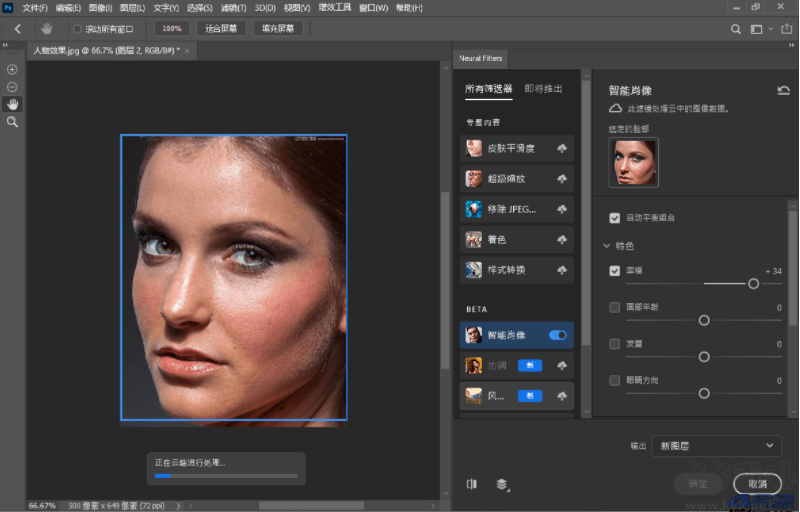Click the zoom-out minus tool icon
Viewport: 800px width, 512px height.
(x=12, y=87)
